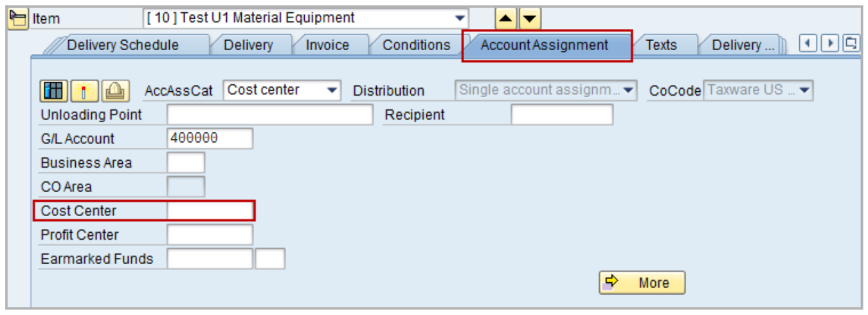Click the third icon left of AccAssCat
Image resolution: width=868 pixels, height=315 pixels.
114,91
